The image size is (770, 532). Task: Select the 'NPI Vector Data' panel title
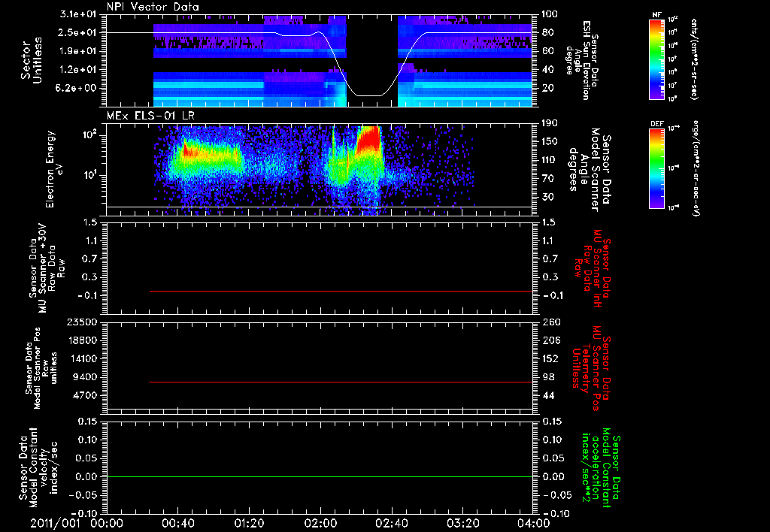point(153,7)
